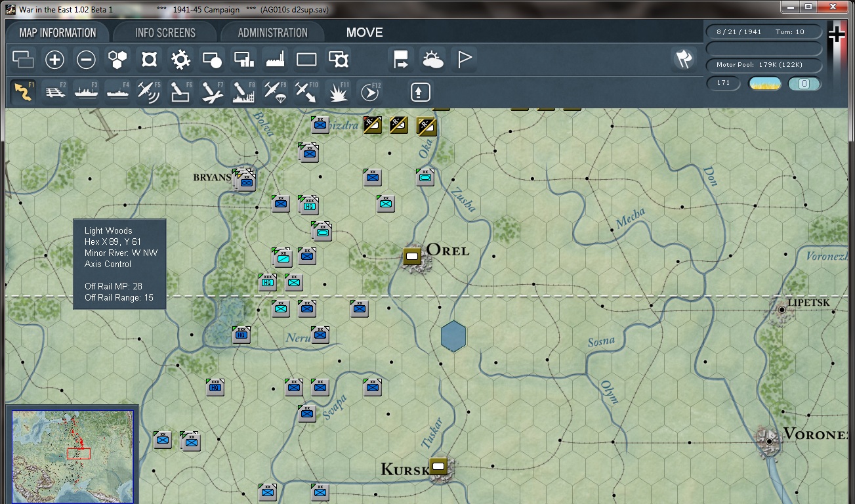Click the four-cornered circle map icon
This screenshot has height=504, width=855.
pyautogui.click(x=149, y=60)
